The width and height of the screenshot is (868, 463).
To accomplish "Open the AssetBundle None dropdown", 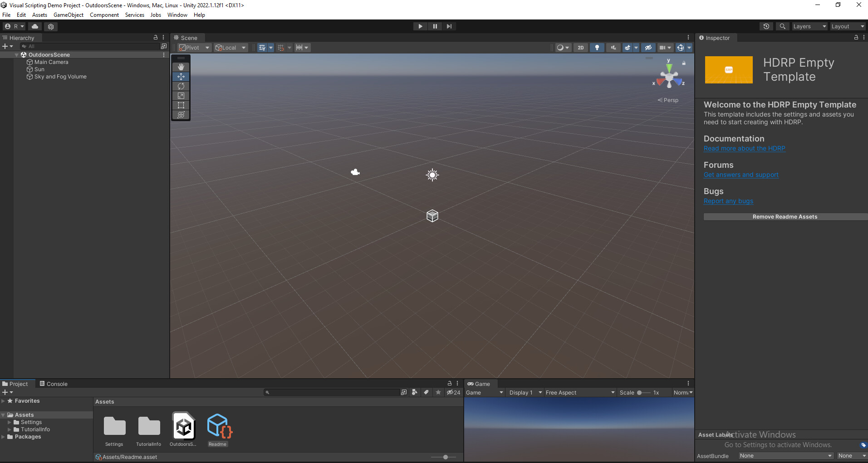I will coord(786,456).
